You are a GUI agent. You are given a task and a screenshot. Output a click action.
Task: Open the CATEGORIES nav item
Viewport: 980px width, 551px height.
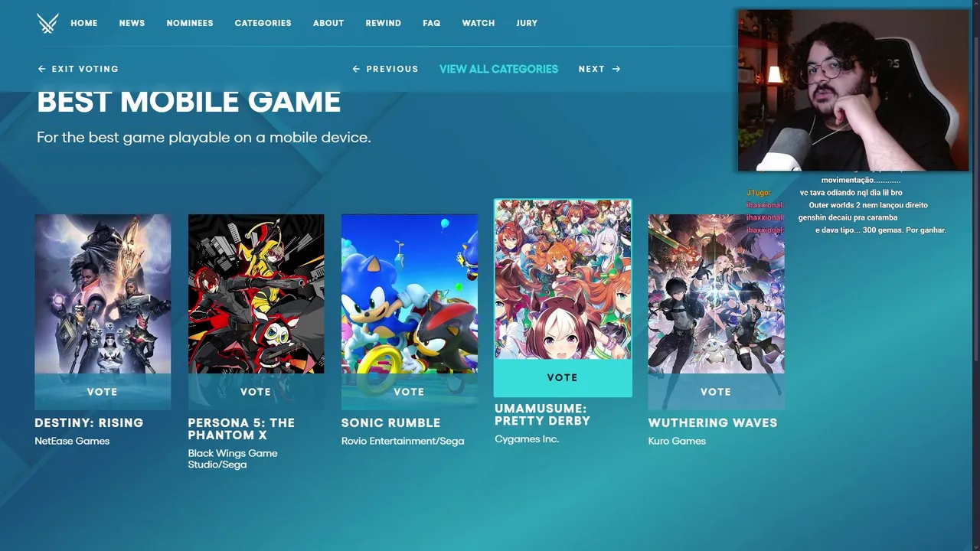click(263, 23)
